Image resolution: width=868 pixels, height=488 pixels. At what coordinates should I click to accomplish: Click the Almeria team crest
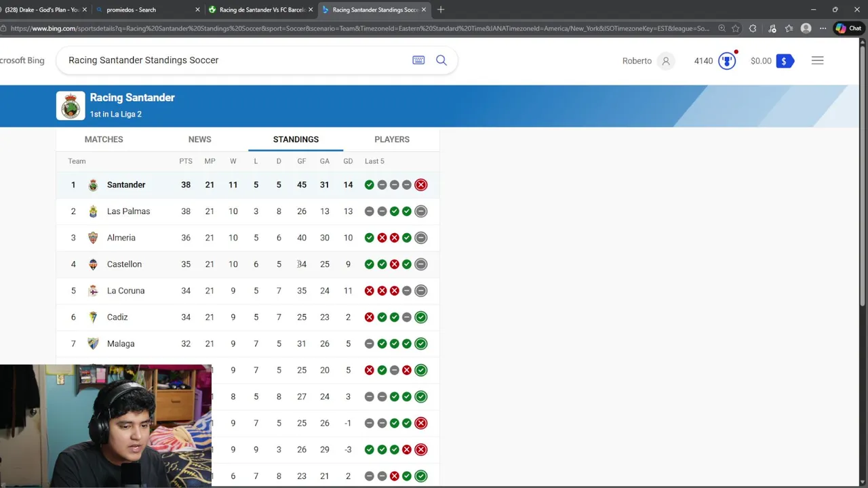click(x=94, y=238)
